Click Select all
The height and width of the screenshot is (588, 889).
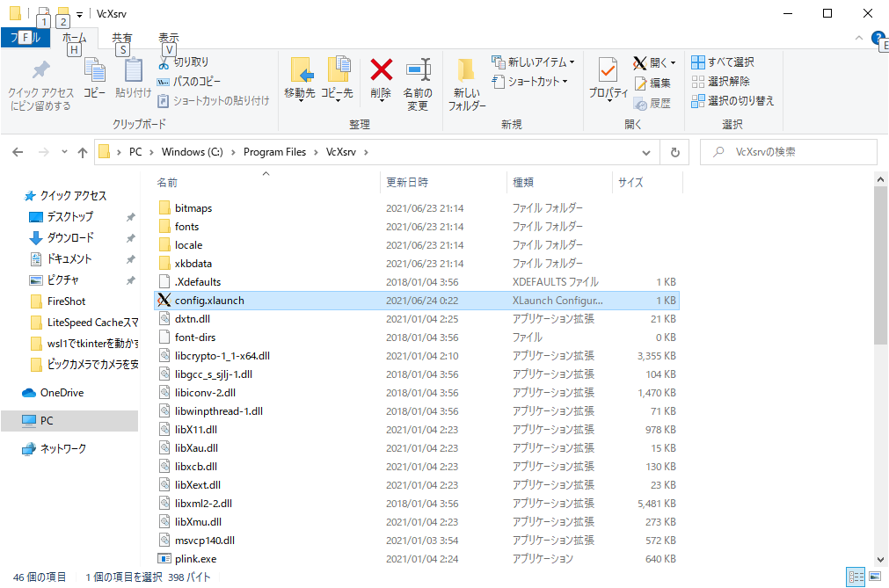pyautogui.click(x=723, y=62)
